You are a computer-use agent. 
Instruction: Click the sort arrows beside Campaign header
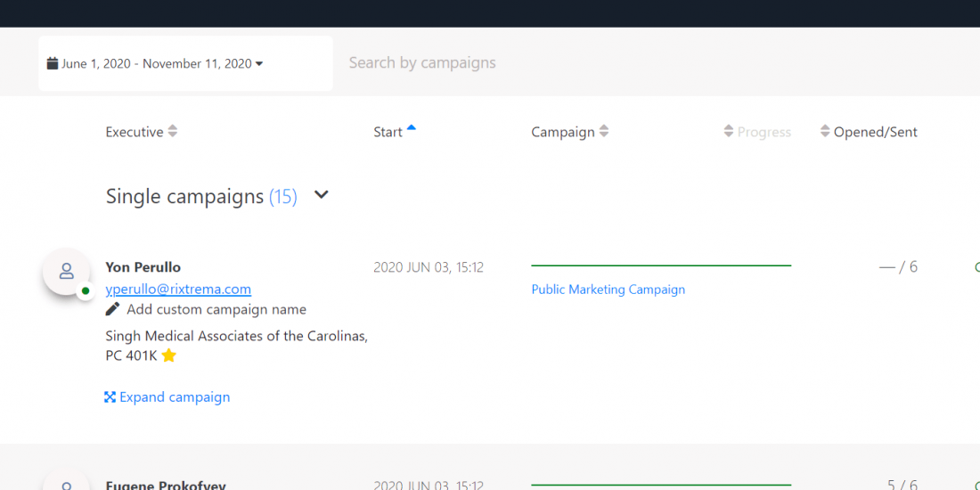[x=604, y=132]
